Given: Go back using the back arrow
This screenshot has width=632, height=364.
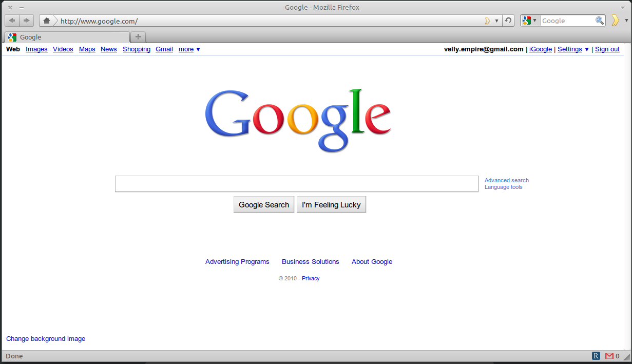Looking at the screenshot, I should pos(12,21).
